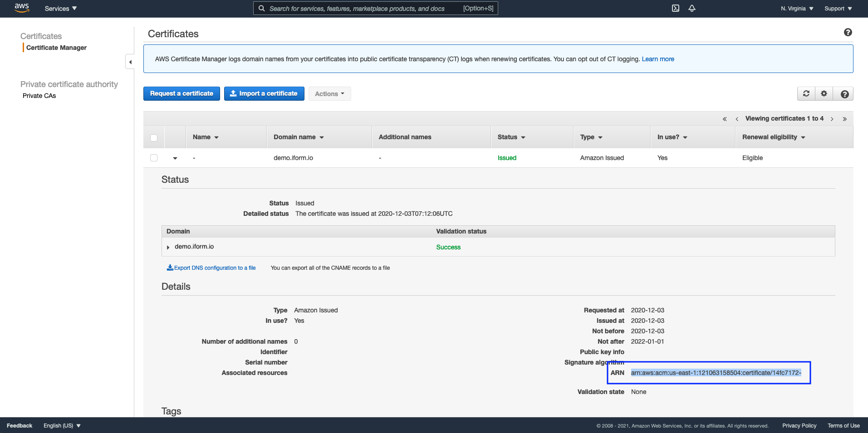The width and height of the screenshot is (868, 433).
Task: Click the highlighted ARN value
Action: (x=716, y=373)
